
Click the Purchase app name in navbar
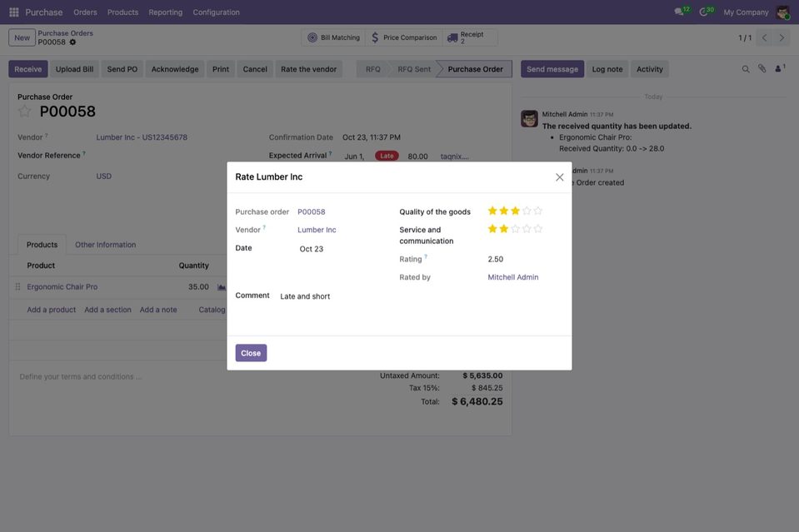point(44,12)
